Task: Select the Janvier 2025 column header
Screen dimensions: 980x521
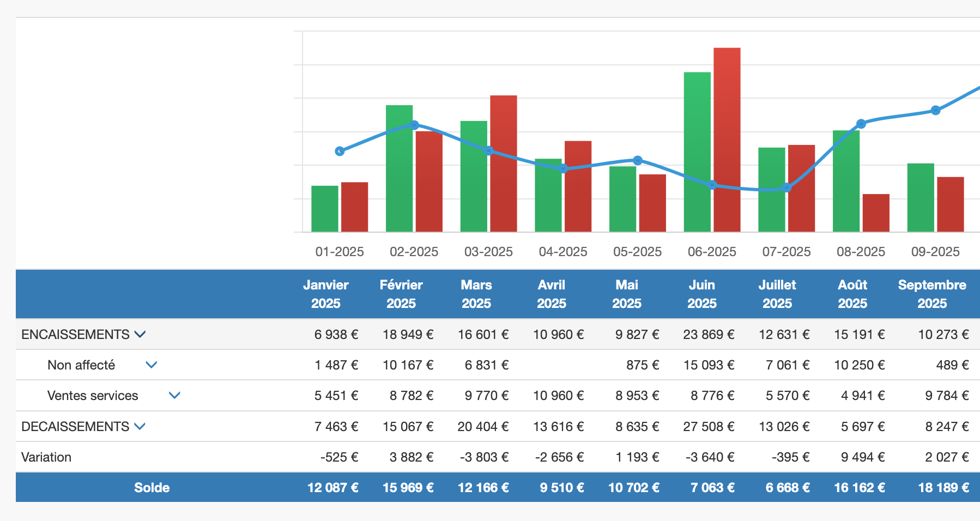Action: tap(326, 294)
